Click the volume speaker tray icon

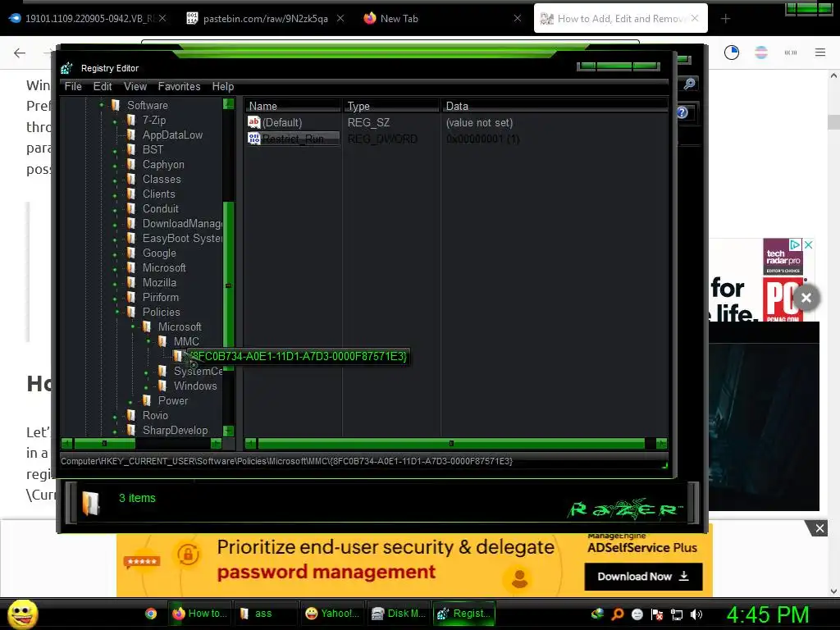coord(696,614)
